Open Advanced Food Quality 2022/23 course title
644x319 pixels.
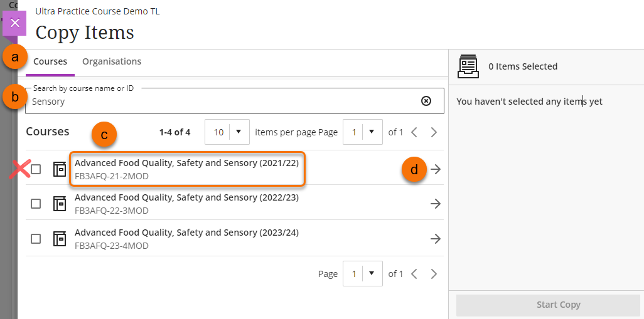click(186, 197)
